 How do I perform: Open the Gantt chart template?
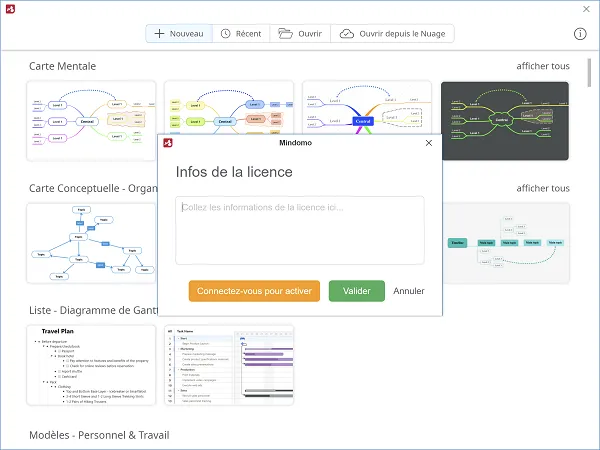[229, 365]
